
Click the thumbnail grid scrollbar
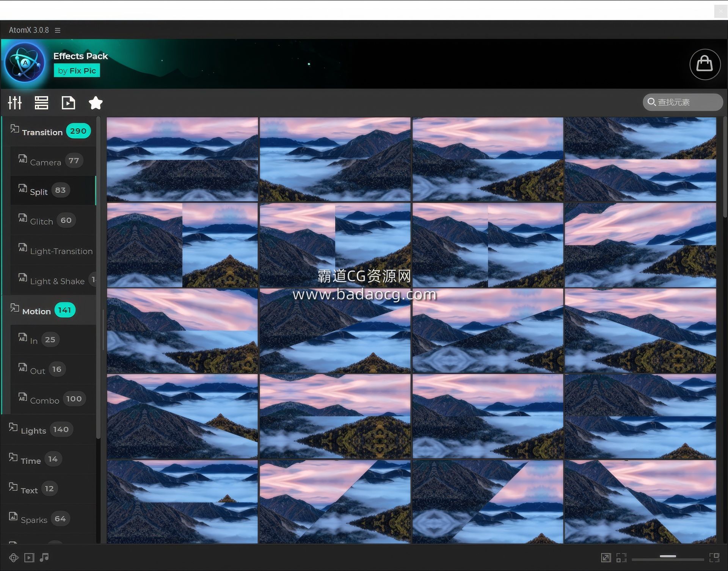pyautogui.click(x=725, y=167)
